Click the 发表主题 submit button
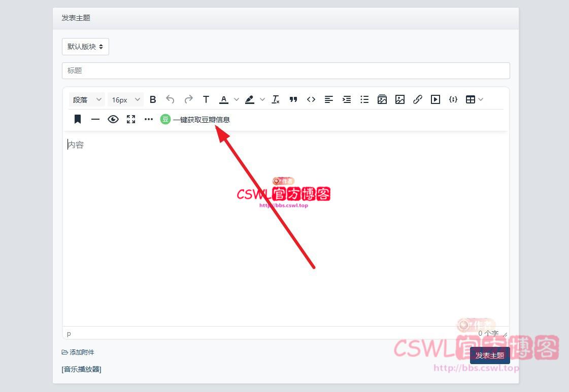The width and height of the screenshot is (569, 392). point(490,355)
